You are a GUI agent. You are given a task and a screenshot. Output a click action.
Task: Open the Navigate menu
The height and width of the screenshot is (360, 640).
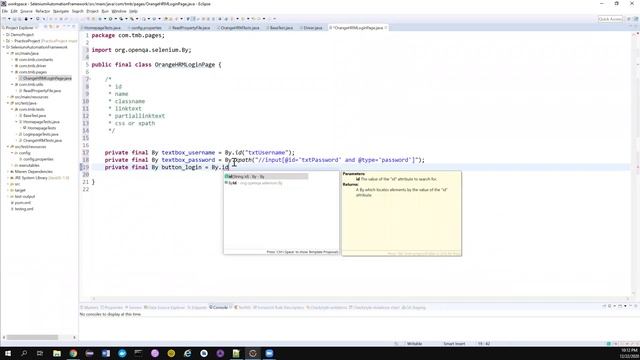(x=61, y=11)
